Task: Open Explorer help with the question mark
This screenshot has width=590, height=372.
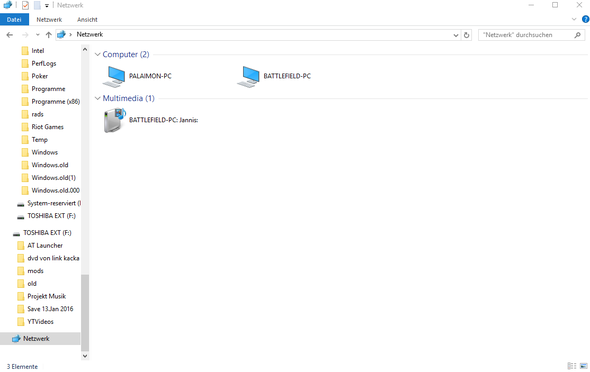Action: point(585,20)
